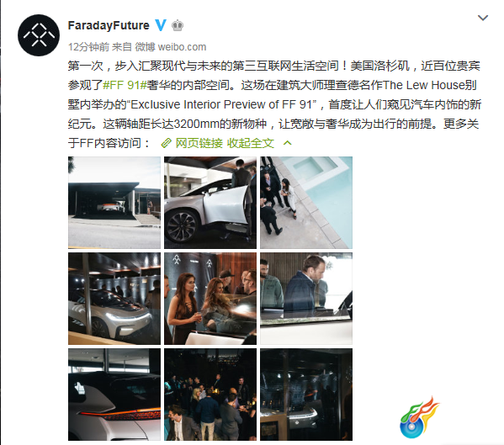
Task: Open the FaradayFuture profile avatar
Action: 39,35
